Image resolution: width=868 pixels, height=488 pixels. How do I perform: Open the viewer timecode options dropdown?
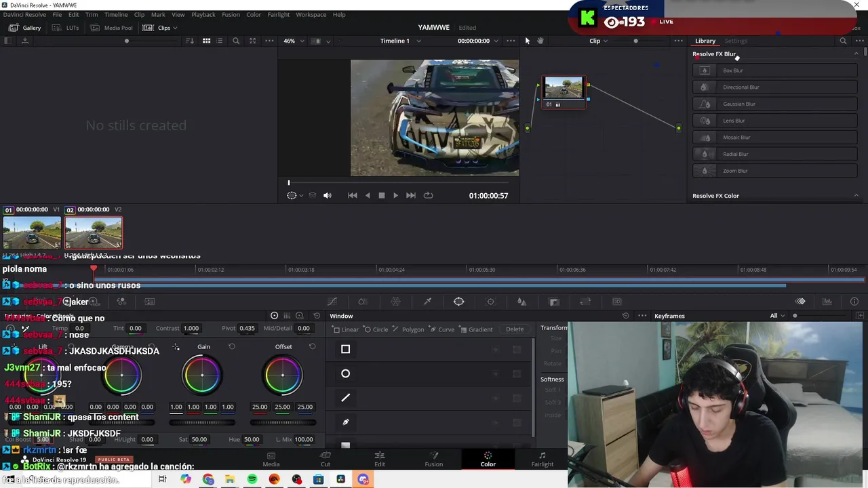tap(496, 41)
